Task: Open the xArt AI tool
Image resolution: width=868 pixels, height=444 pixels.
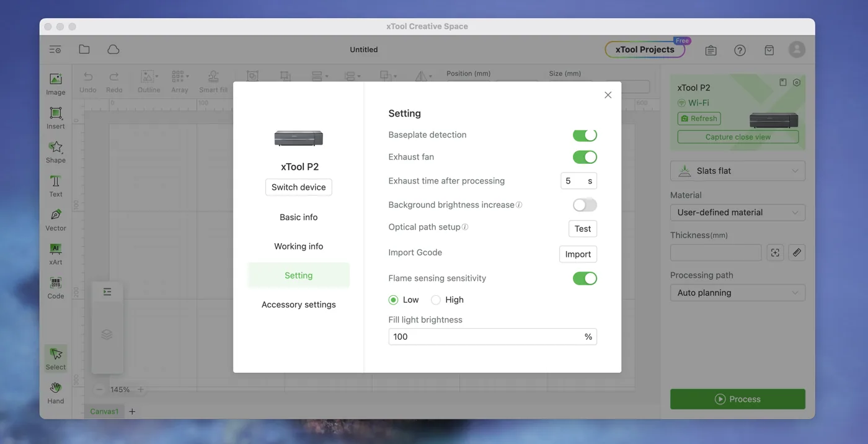Action: (x=55, y=254)
